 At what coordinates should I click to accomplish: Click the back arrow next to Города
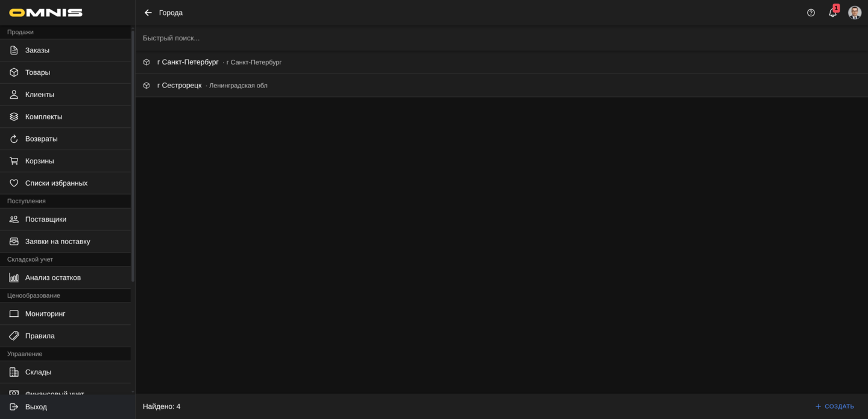click(148, 13)
